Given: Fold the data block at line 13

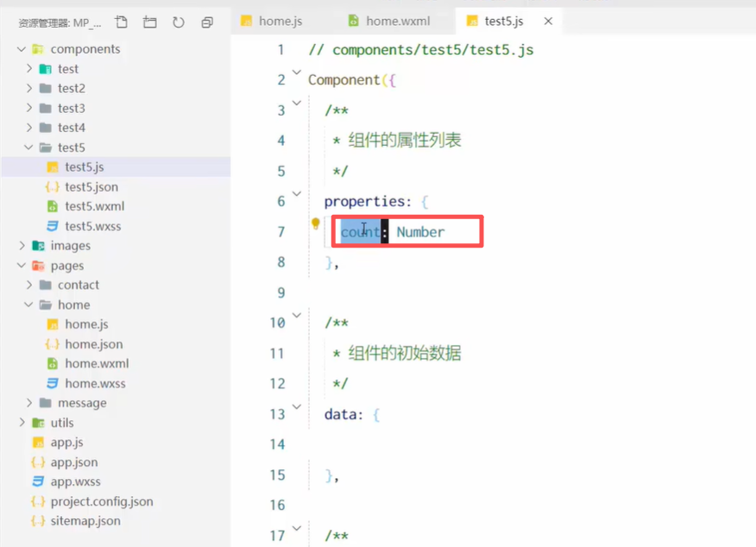Looking at the screenshot, I should (x=297, y=406).
